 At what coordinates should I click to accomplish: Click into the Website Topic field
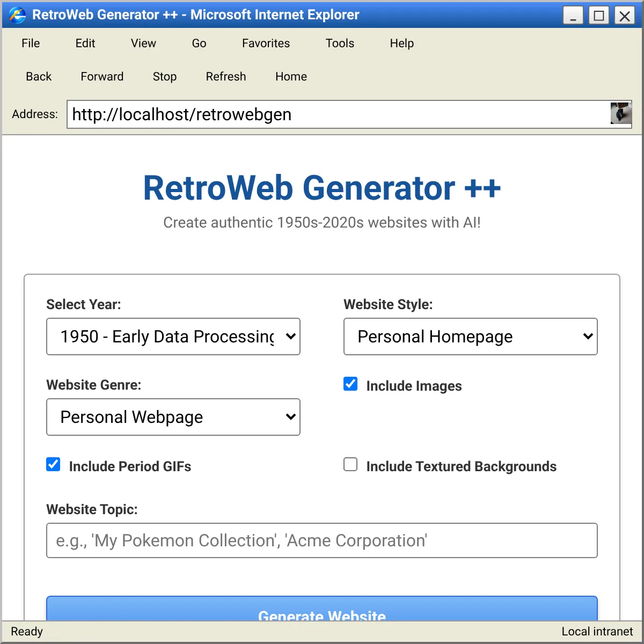(322, 540)
